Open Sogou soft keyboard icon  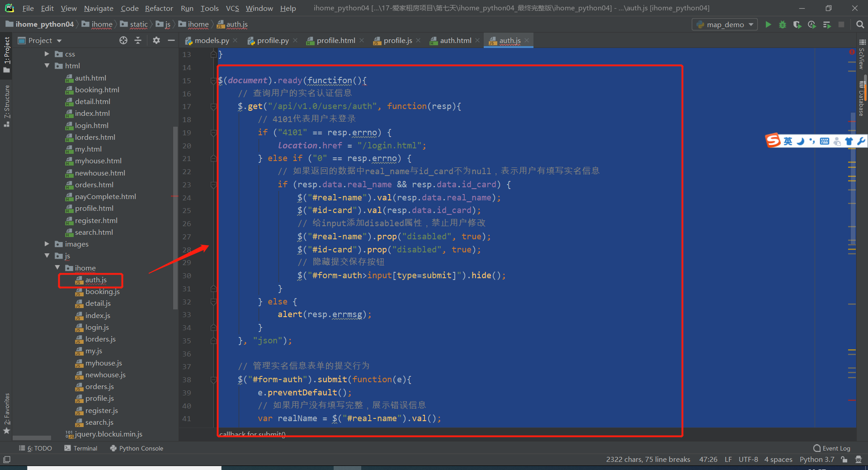pos(824,141)
